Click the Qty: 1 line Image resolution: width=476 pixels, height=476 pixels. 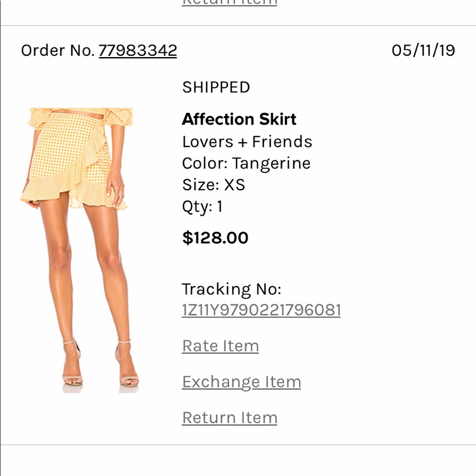[x=202, y=207]
